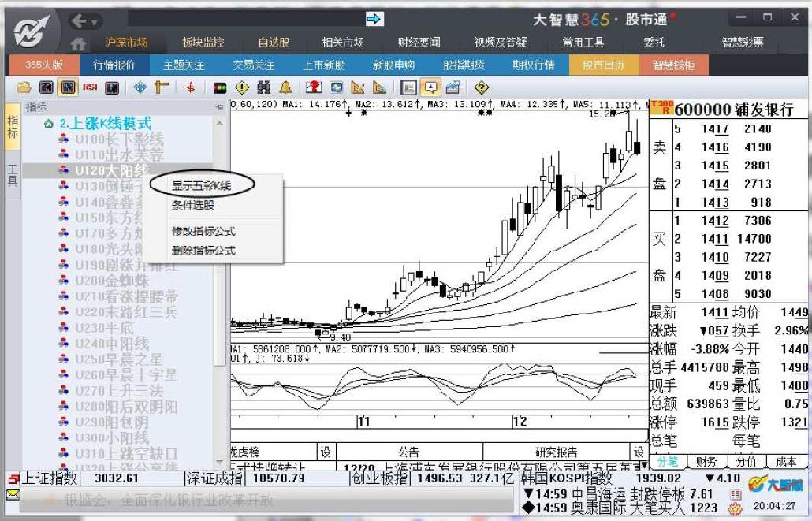
Task: Click the red question mark chart icon
Action: (314, 87)
